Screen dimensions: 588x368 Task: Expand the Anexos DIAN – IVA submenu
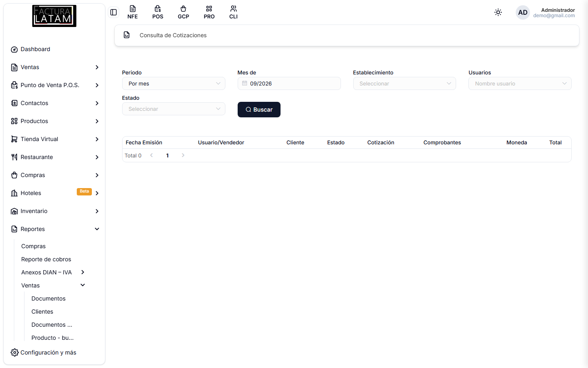pyautogui.click(x=83, y=272)
